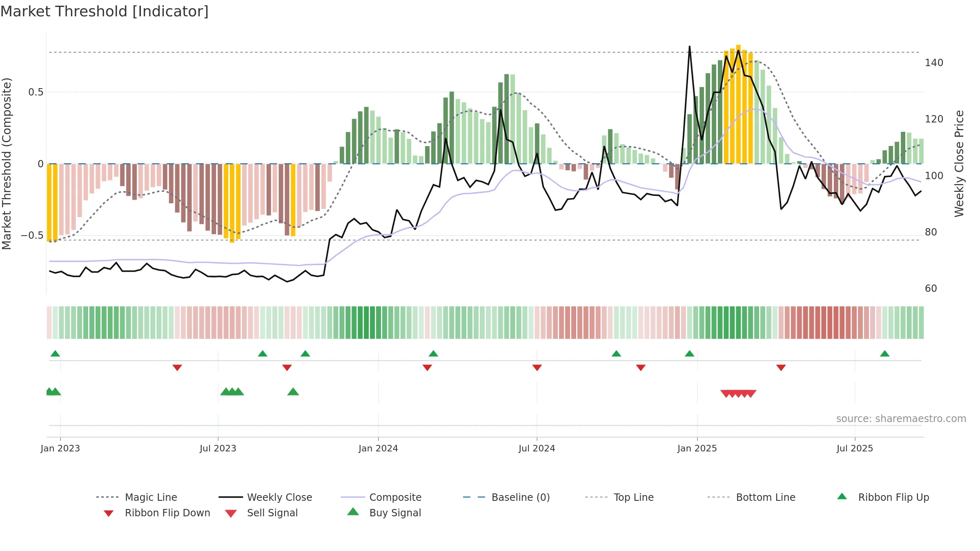Click the Ribbon Flip Down marker near November 2024

[641, 368]
